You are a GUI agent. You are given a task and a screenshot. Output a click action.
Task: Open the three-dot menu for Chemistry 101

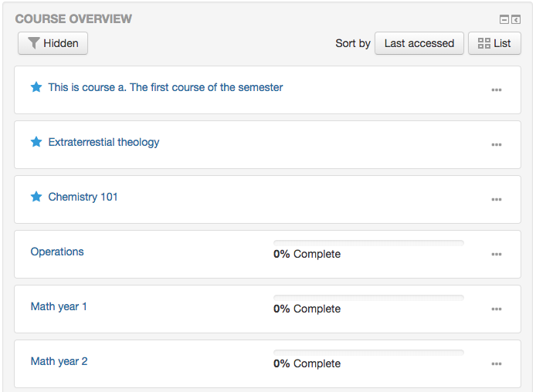(497, 199)
